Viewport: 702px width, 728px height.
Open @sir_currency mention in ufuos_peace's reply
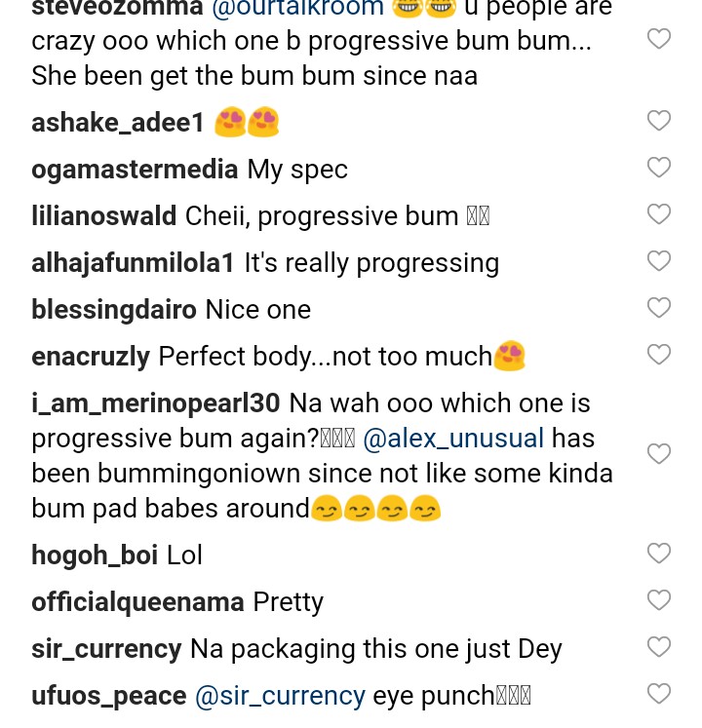point(280,696)
